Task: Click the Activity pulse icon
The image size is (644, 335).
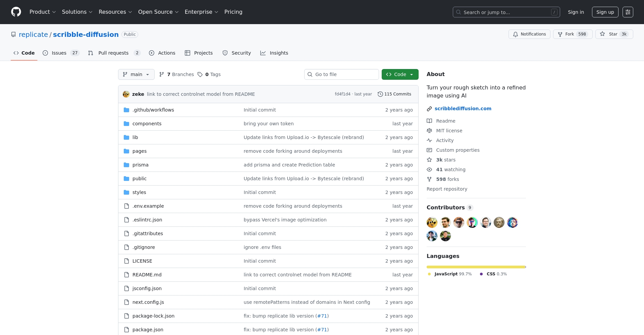Action: (429, 140)
